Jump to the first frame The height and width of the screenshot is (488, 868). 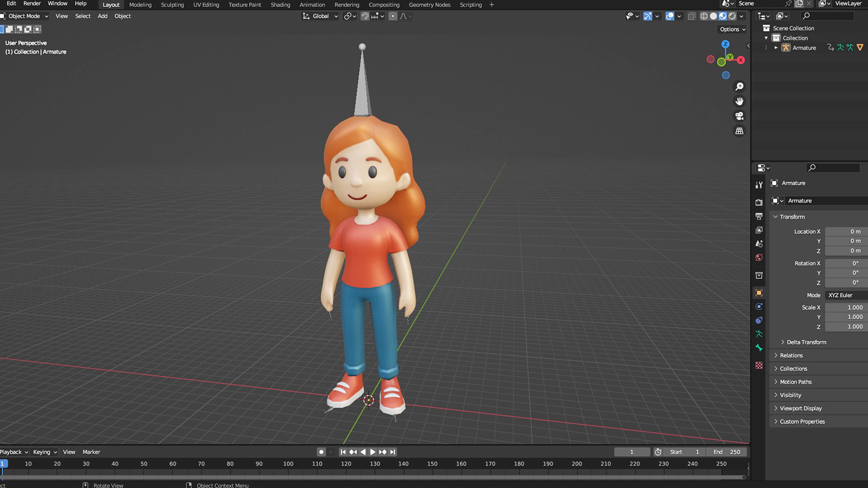pos(343,452)
